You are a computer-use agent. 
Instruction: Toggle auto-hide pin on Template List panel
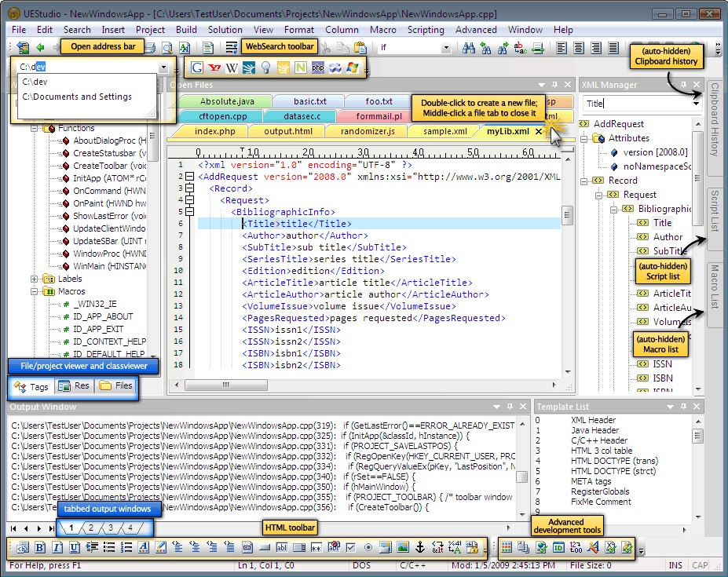point(683,406)
